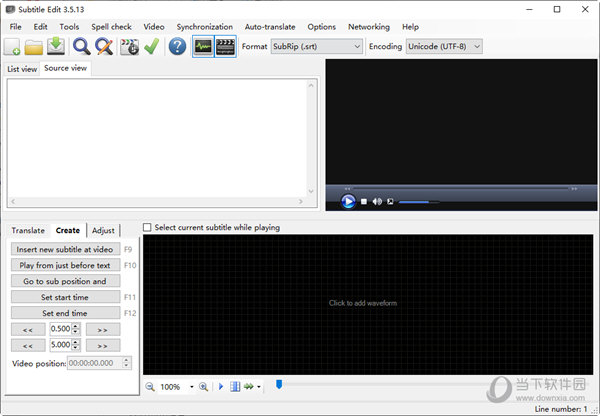Image resolution: width=600 pixels, height=416 pixels.
Task: Open a subtitle file with folder icon
Action: (34, 47)
